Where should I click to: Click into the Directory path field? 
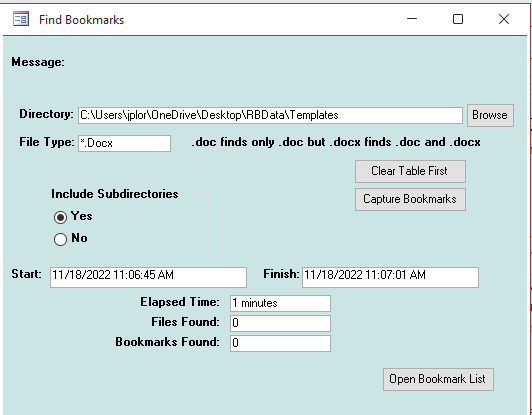270,115
